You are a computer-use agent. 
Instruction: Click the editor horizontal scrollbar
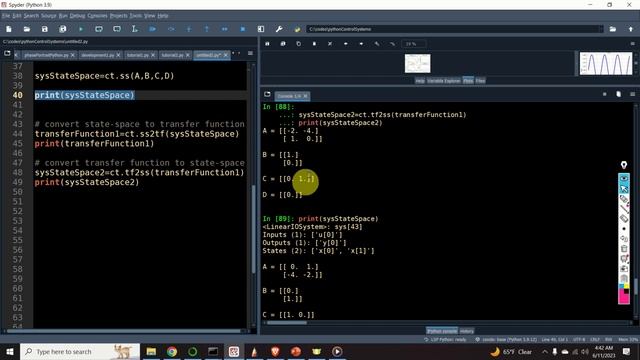point(124,331)
